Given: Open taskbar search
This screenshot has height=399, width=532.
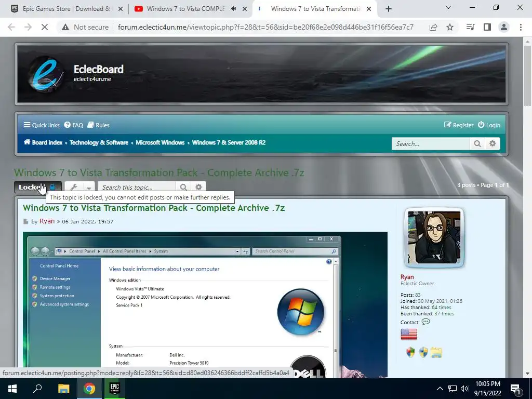Looking at the screenshot, I should pyautogui.click(x=37, y=389).
